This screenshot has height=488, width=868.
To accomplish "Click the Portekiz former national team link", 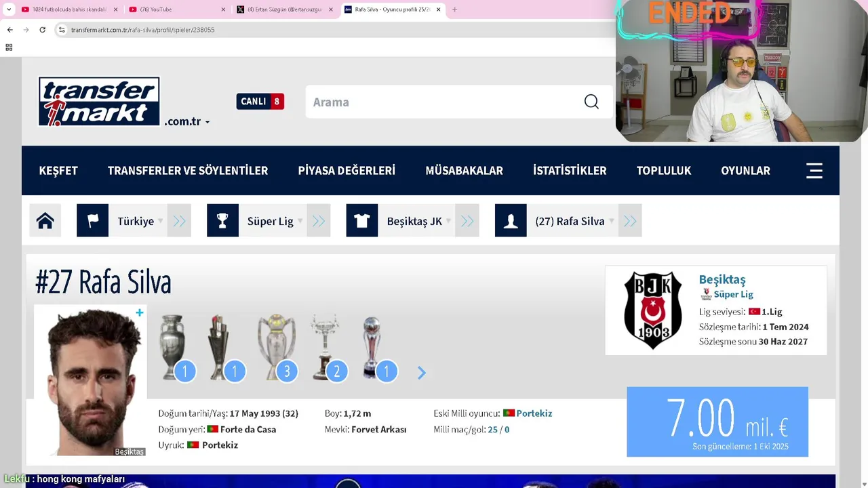I will (x=534, y=413).
